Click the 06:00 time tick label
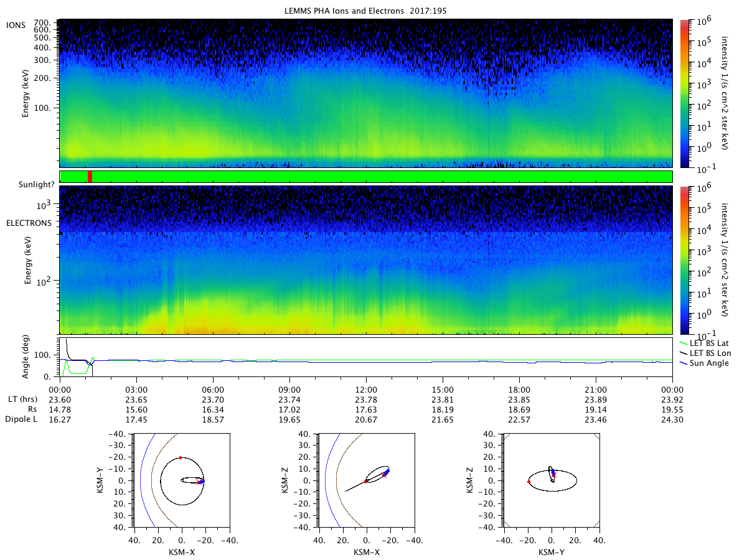This screenshot has width=747, height=560. [x=213, y=389]
